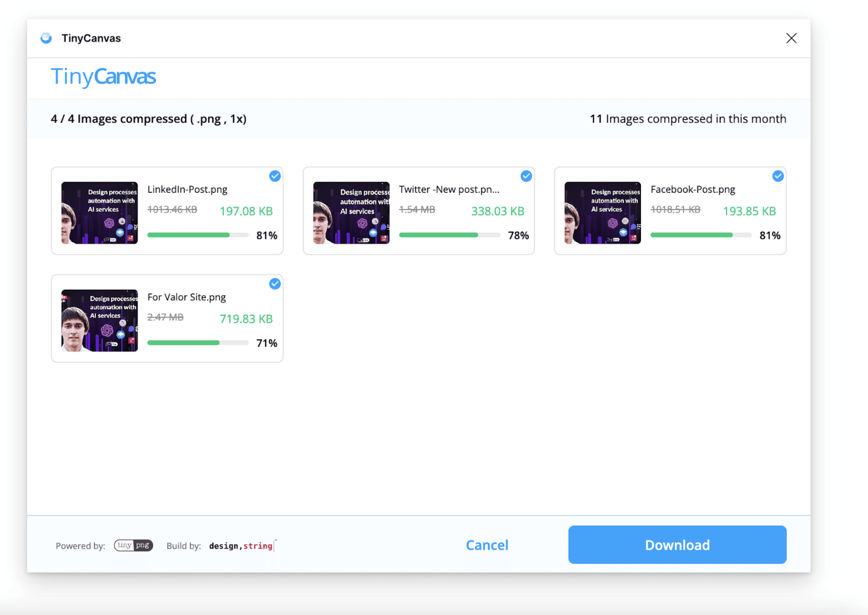Click the 719.83 KB compressed size text
868x615 pixels.
pyautogui.click(x=246, y=319)
